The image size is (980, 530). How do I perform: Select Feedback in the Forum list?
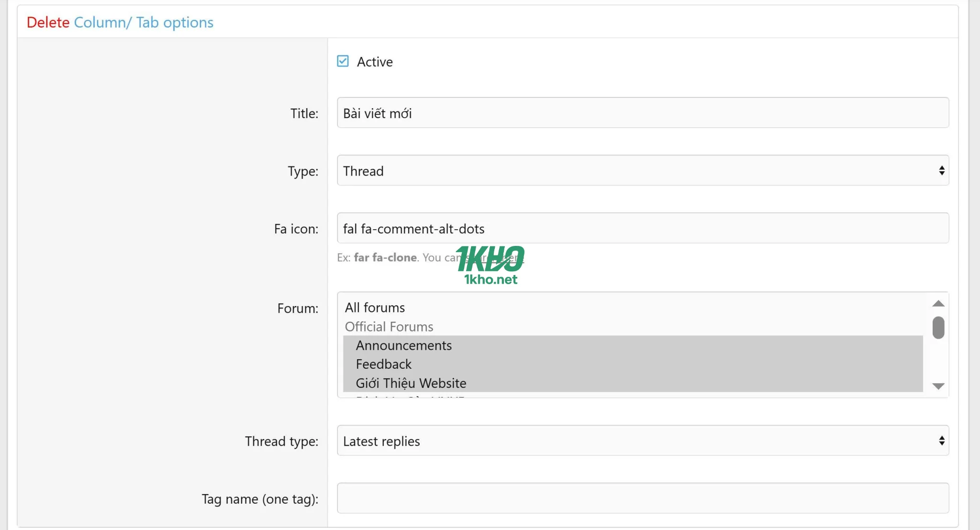coord(383,364)
